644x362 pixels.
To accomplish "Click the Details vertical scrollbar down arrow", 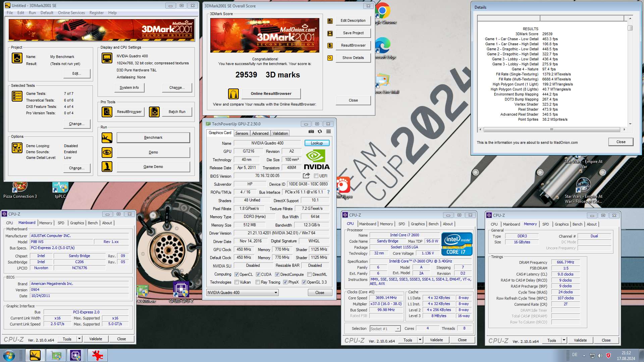I will [630, 124].
